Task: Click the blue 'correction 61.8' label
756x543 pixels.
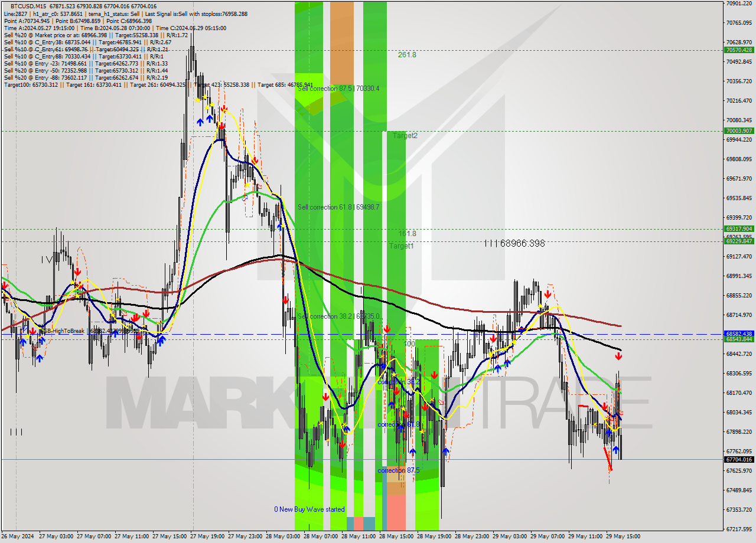Action: pos(399,424)
